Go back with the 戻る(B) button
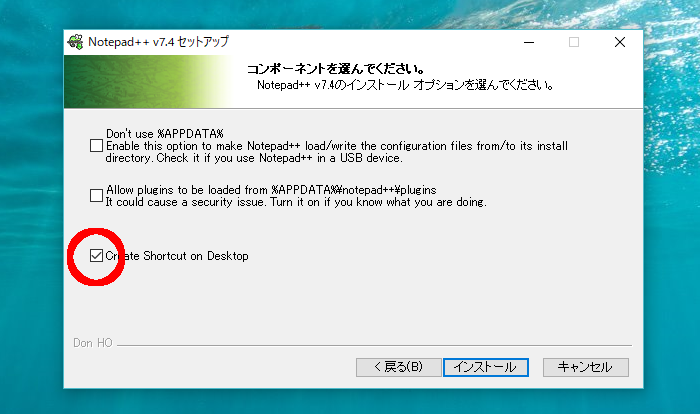This screenshot has width=700, height=414. point(398,367)
